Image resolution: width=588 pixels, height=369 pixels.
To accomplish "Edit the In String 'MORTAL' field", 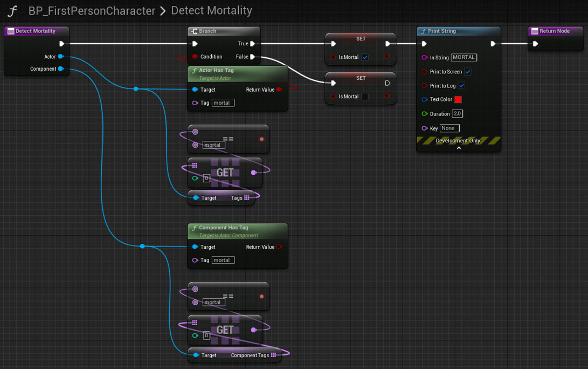I will tap(464, 57).
